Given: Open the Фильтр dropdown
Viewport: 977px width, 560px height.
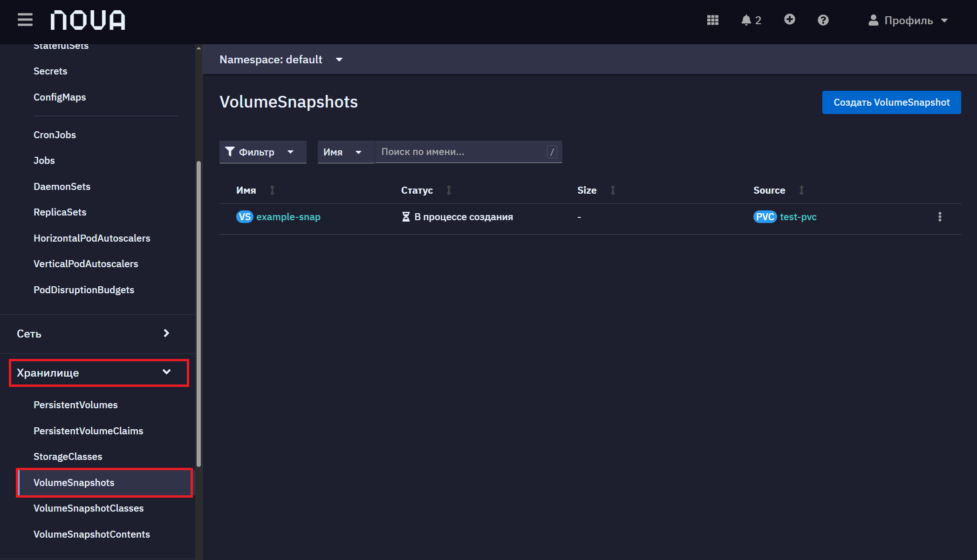Looking at the screenshot, I should 263,152.
